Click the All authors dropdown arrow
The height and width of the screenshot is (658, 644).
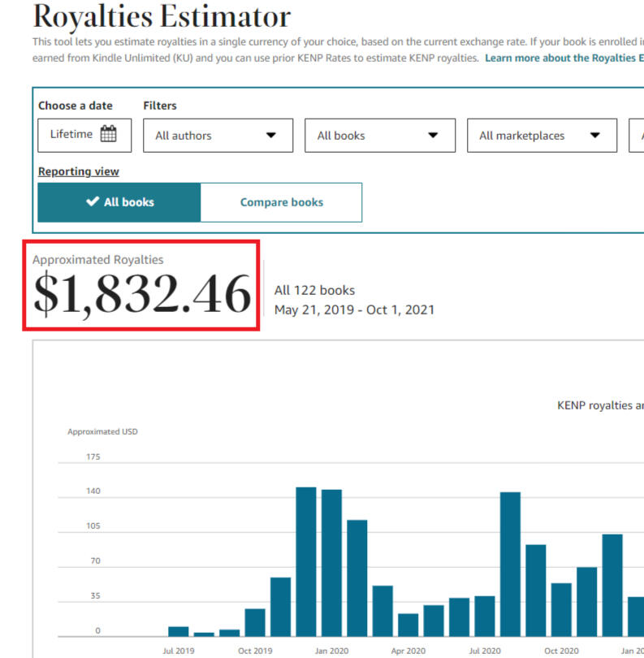pos(271,136)
